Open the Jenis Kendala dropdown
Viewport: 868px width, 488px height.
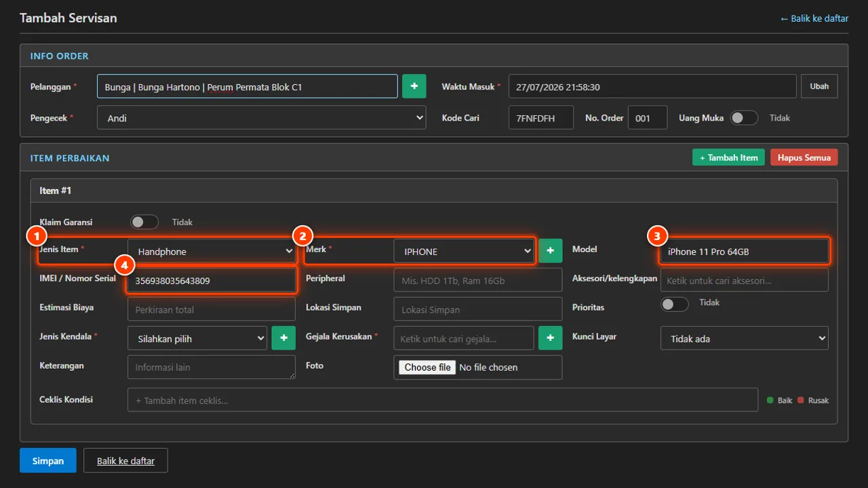[x=197, y=338]
